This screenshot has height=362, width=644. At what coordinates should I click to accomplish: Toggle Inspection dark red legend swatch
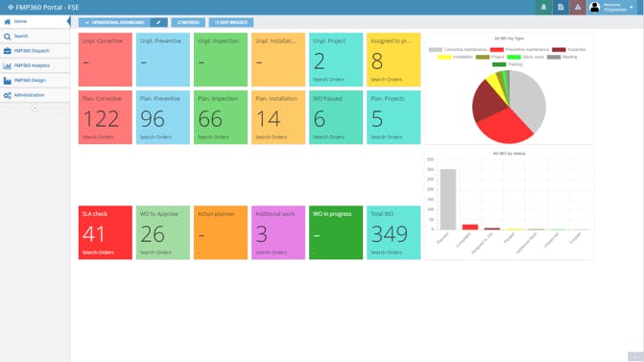click(x=559, y=50)
